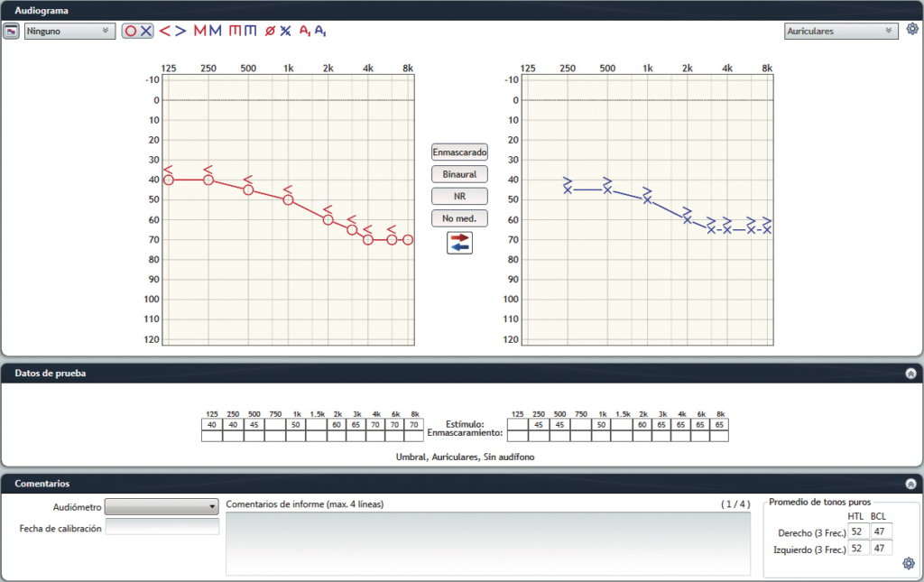This screenshot has width=924, height=582.
Task: Select the slashed O X symbol pair
Action: (x=278, y=31)
